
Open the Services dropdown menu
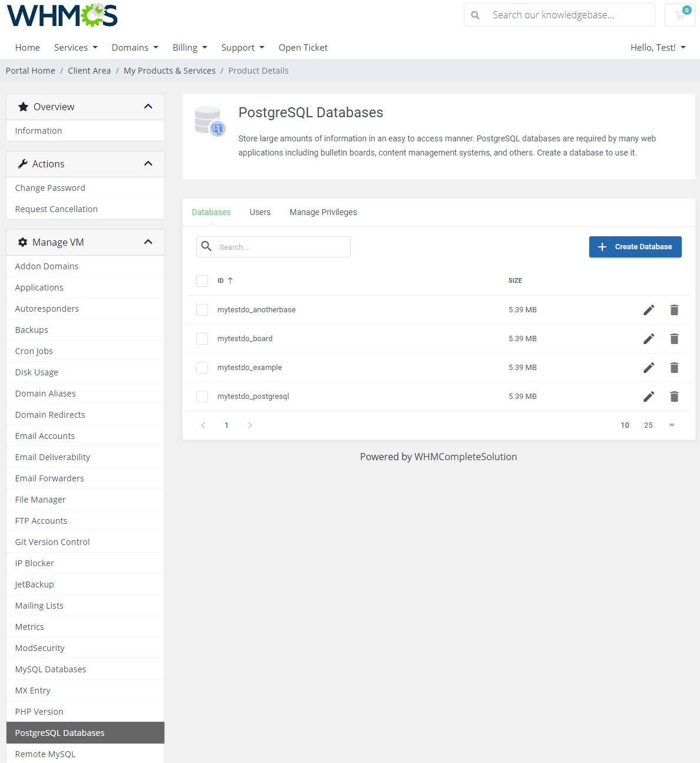75,47
